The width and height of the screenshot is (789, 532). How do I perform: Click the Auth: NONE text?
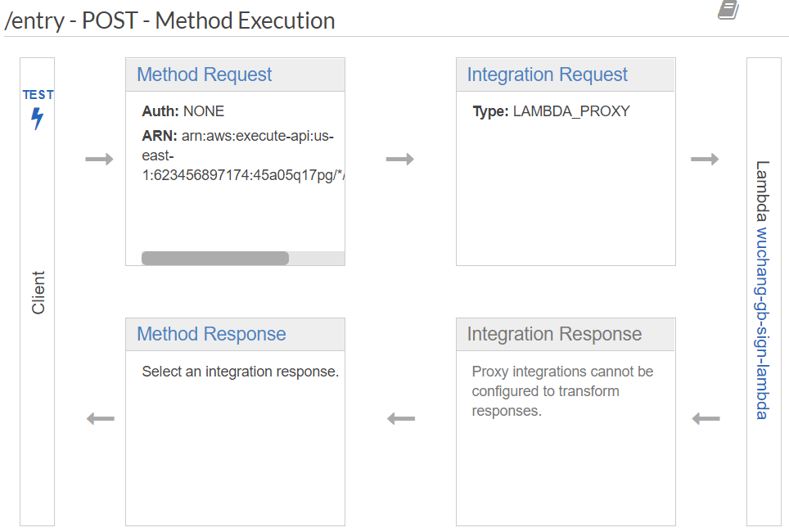(x=183, y=111)
